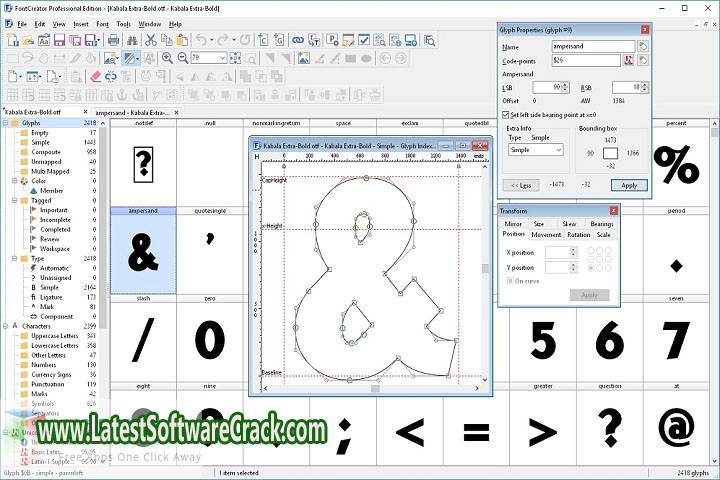
Task: Toggle Set left side bearing point checkbox
Action: tap(506, 115)
